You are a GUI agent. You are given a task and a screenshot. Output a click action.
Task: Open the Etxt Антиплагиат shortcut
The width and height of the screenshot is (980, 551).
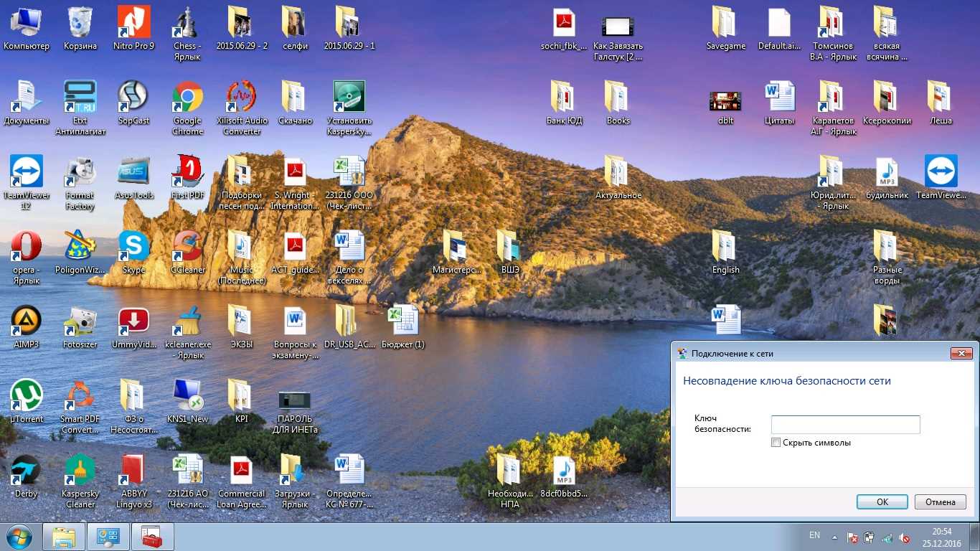(x=80, y=108)
